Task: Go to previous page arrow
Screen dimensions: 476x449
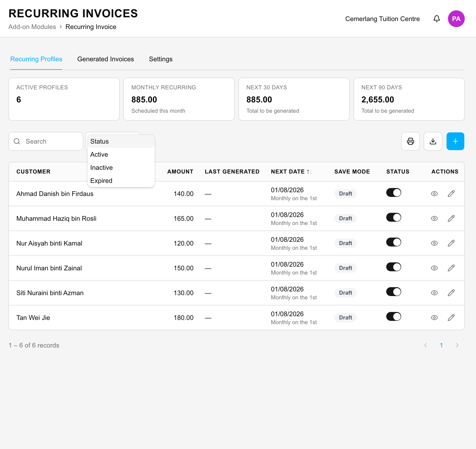Action: click(426, 345)
